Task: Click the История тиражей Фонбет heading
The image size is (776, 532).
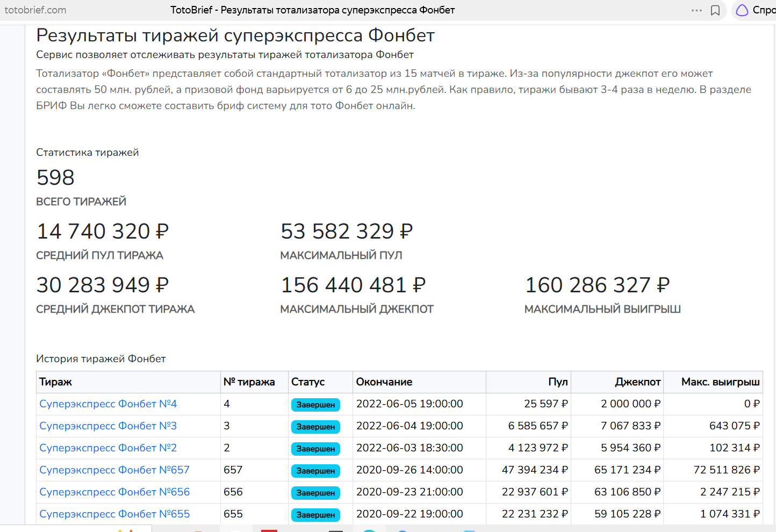Action: (x=101, y=358)
